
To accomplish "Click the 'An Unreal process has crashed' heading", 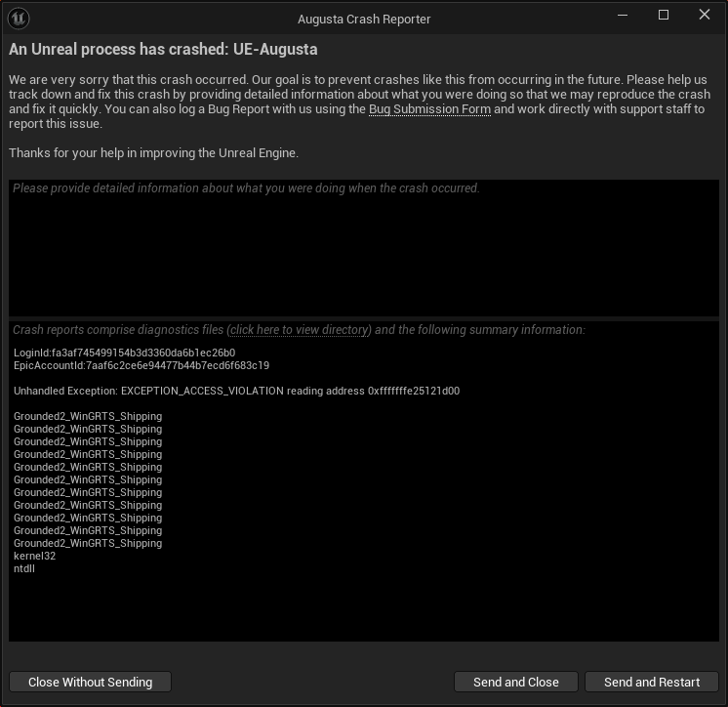I will click(163, 49).
